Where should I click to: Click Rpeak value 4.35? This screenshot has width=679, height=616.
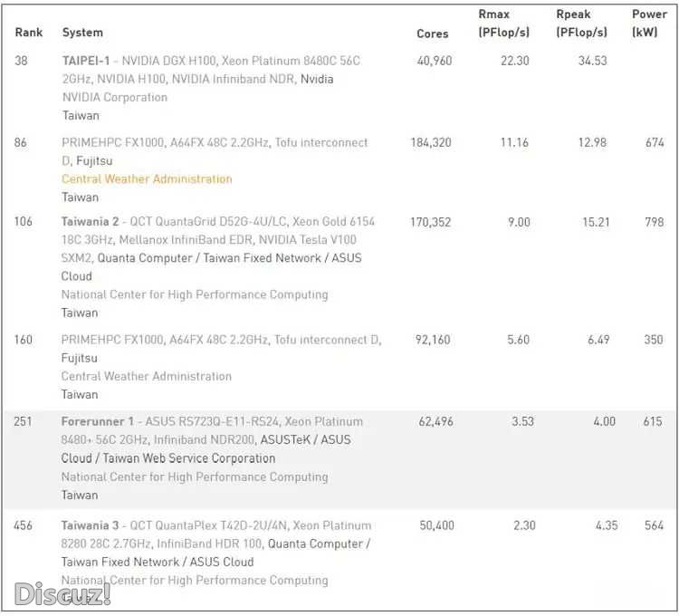pyautogui.click(x=607, y=525)
